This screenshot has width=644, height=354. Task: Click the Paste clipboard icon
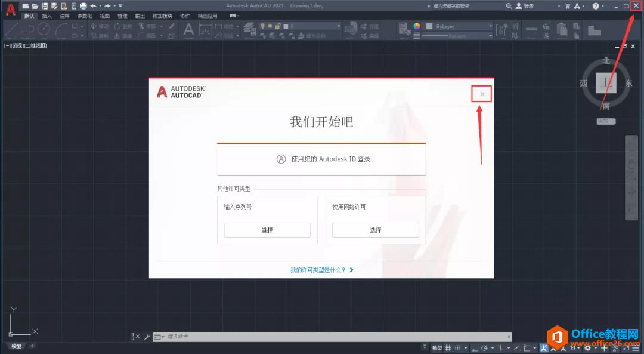coord(562,30)
